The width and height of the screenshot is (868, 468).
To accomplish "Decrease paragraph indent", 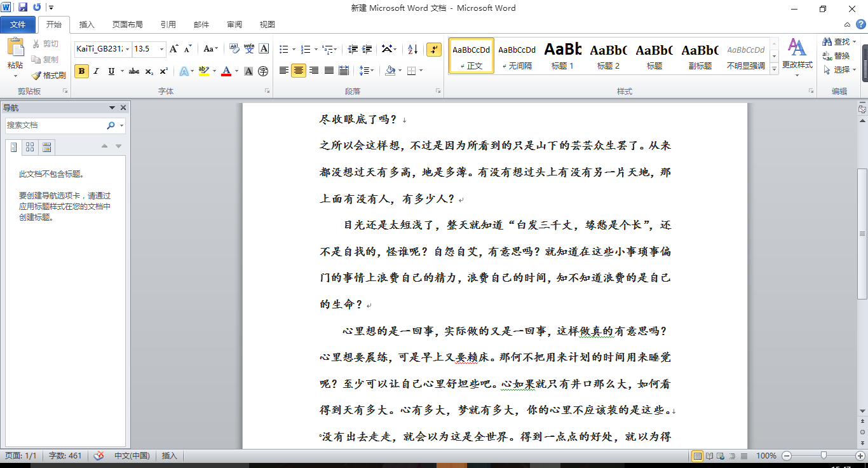I will [x=353, y=49].
